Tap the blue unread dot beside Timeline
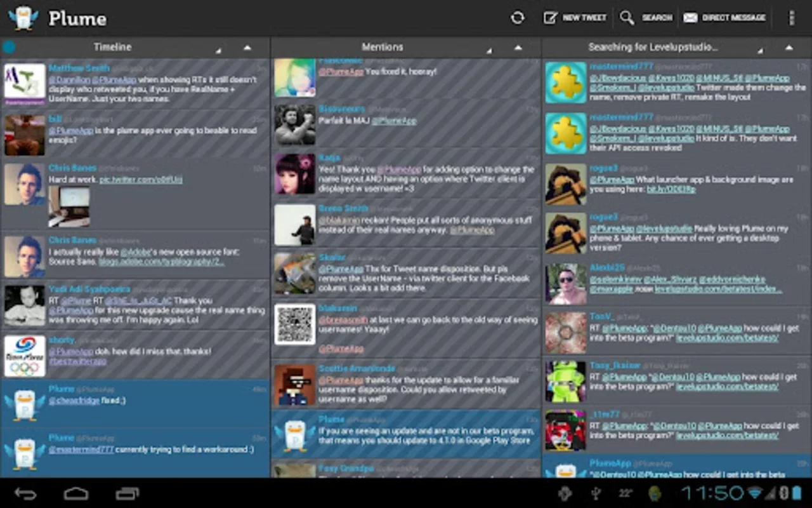The width and height of the screenshot is (812, 508). point(9,47)
